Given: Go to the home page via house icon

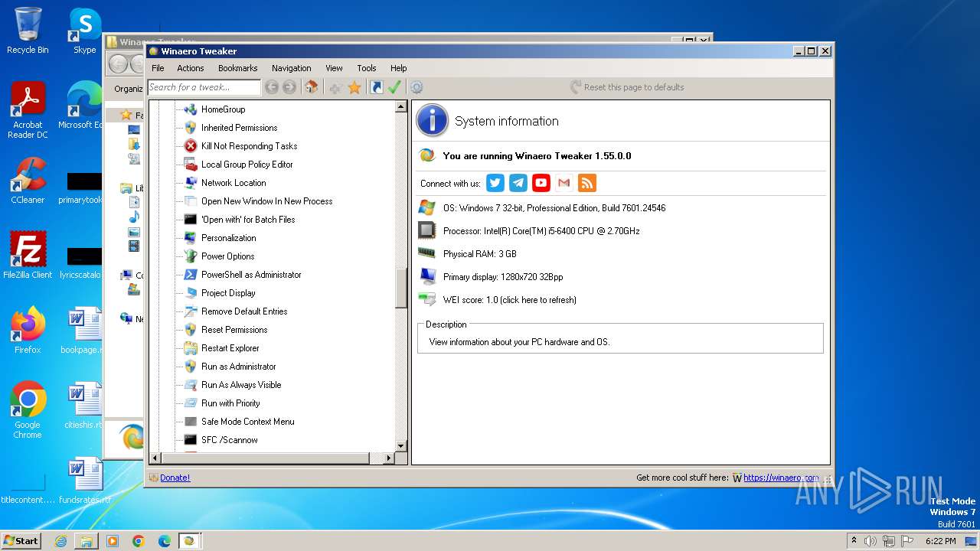Looking at the screenshot, I should point(312,87).
